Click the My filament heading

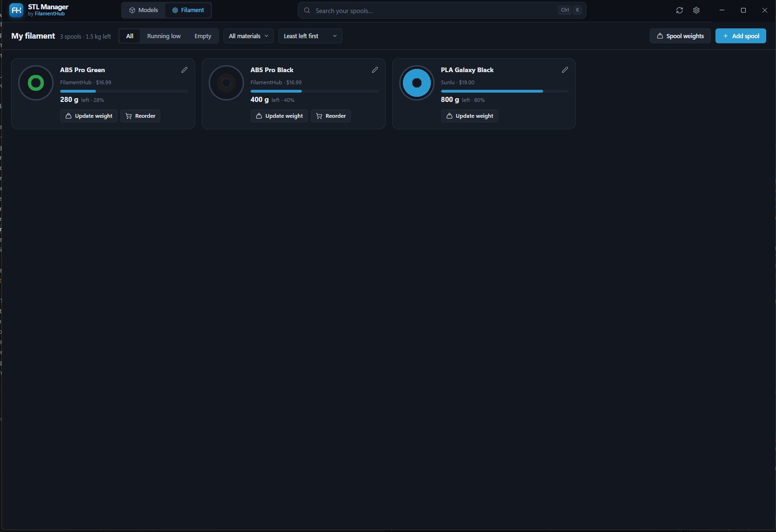33,36
